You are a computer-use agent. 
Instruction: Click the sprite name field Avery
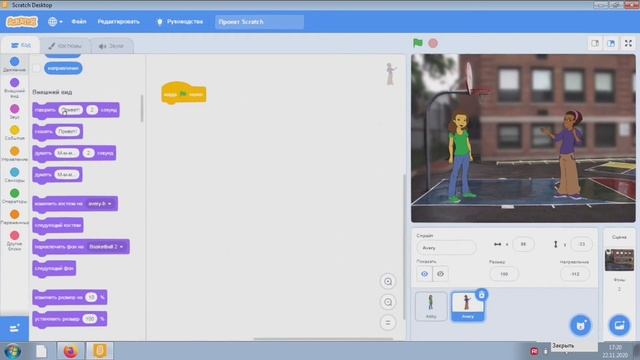click(x=446, y=248)
